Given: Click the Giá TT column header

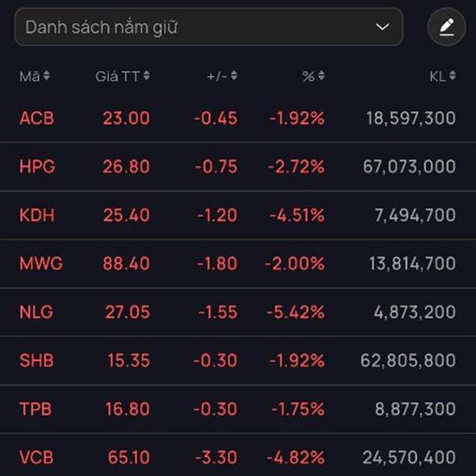Looking at the screenshot, I should 117,76.
